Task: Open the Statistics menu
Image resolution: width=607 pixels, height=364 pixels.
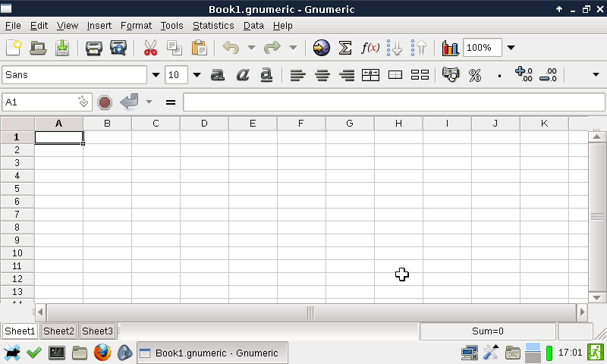Action: [213, 25]
